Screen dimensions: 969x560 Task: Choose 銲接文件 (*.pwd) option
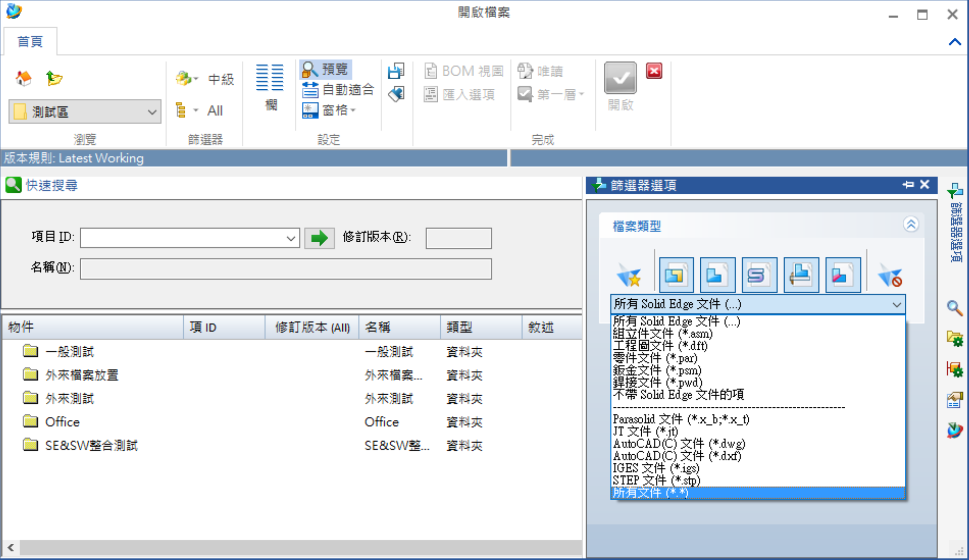click(758, 383)
